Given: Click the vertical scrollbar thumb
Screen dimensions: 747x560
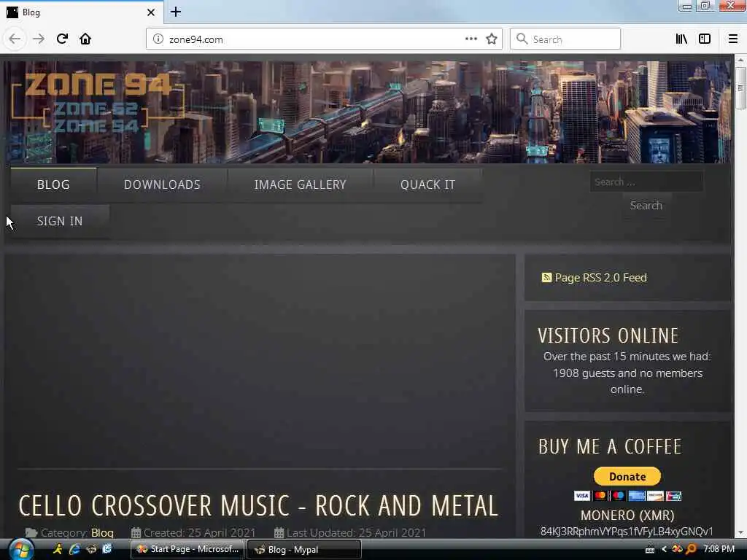Looking at the screenshot, I should [740, 88].
